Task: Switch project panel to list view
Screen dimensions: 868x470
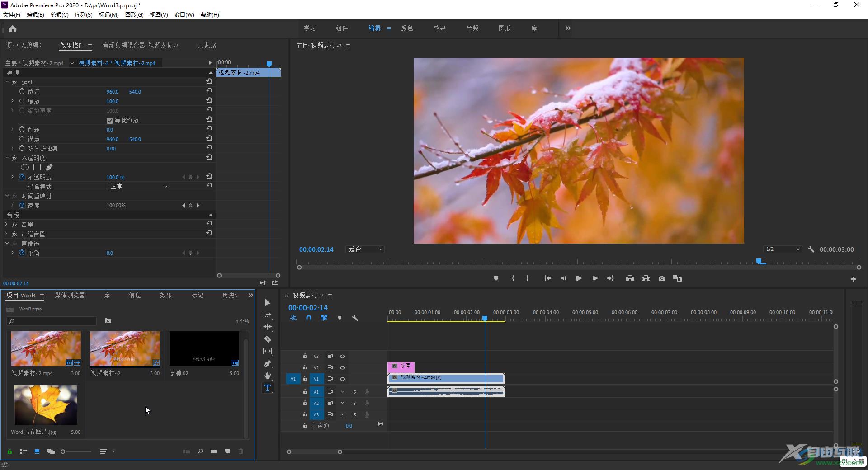Action: pyautogui.click(x=24, y=451)
